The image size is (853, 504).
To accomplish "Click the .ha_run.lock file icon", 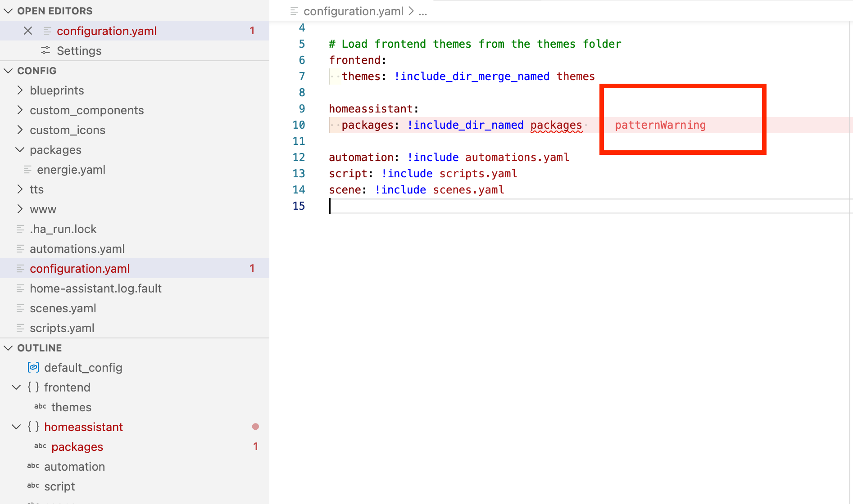I will (x=20, y=229).
